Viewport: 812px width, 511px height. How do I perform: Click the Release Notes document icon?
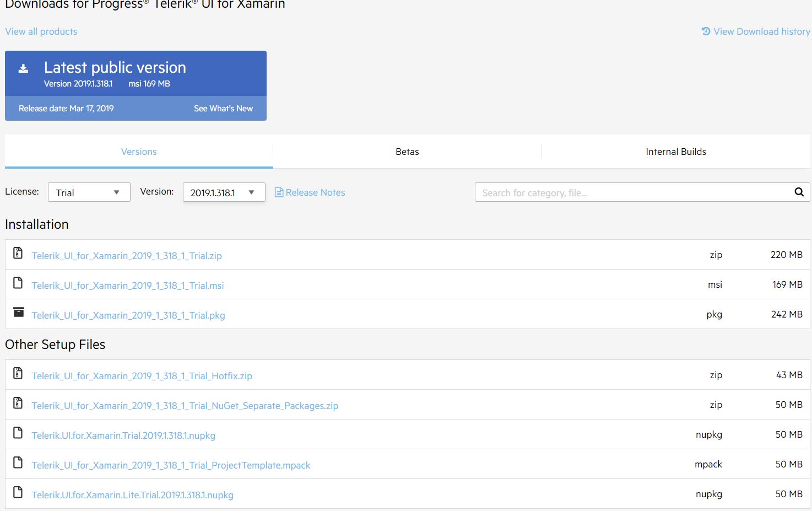279,192
